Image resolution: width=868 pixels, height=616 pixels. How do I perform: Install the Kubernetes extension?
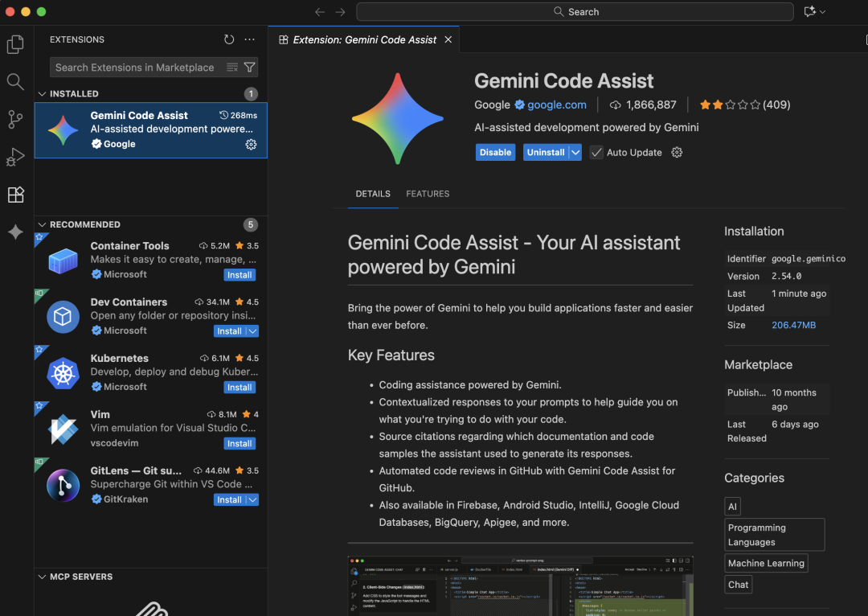click(x=240, y=388)
